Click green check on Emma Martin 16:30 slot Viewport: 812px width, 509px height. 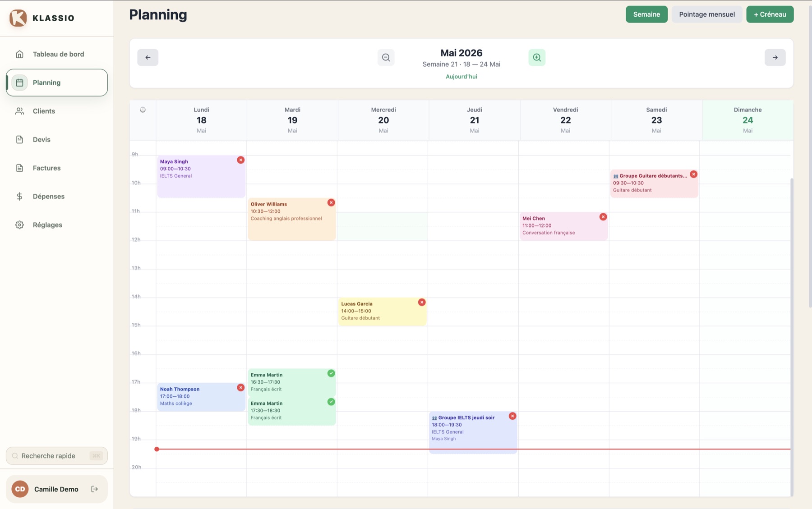331,373
